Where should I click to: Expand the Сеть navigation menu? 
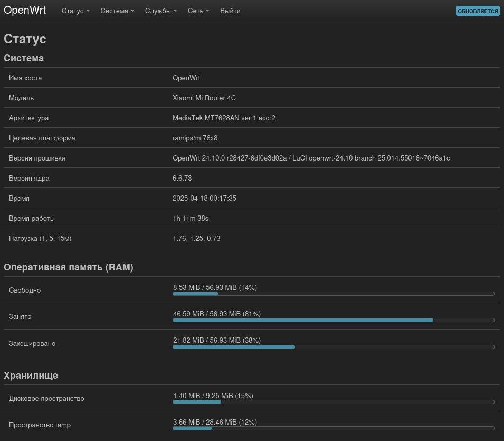click(x=198, y=11)
